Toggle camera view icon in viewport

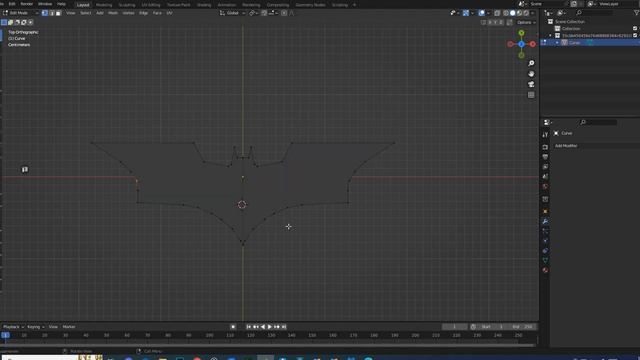pos(531,84)
